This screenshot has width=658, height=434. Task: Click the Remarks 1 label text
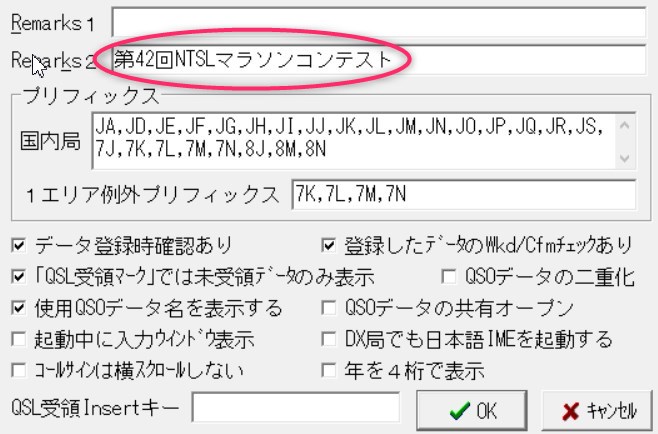point(48,20)
